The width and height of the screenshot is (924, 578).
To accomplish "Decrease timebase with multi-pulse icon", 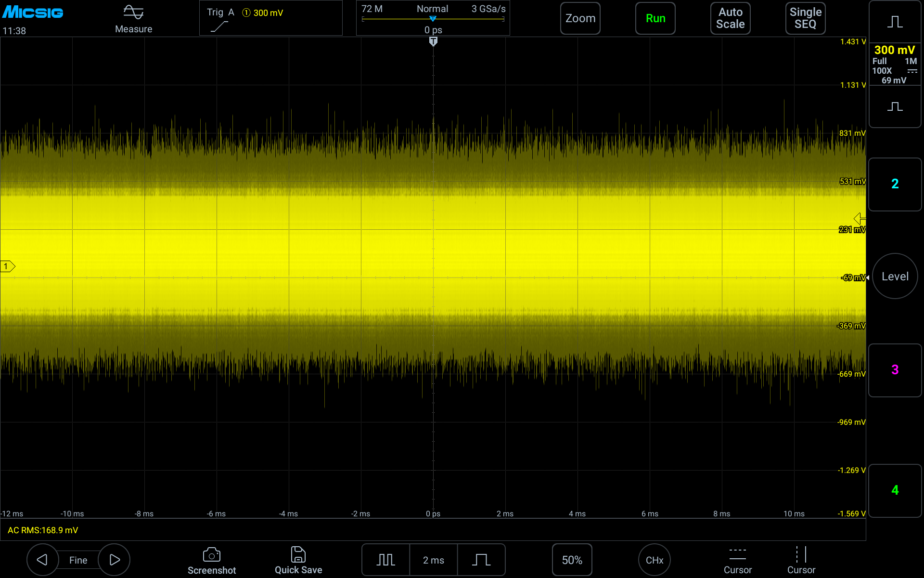I will (386, 560).
